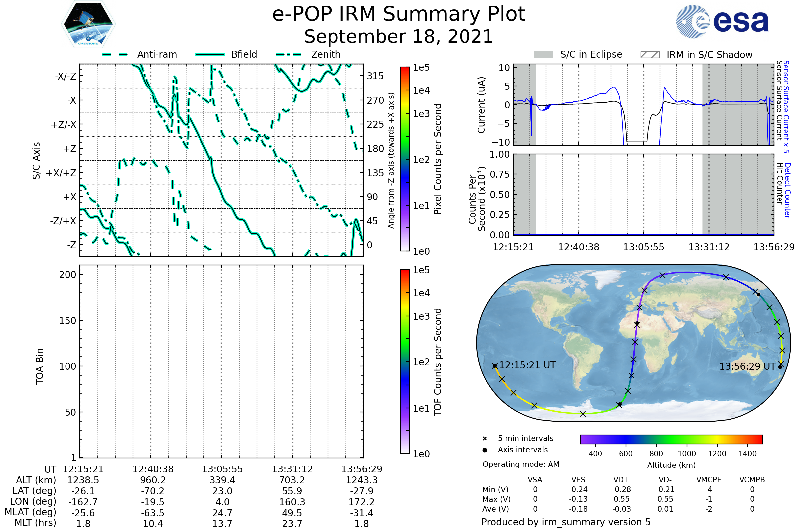Image resolution: width=798 pixels, height=532 pixels.
Task: Click the 13:05:55 UT axis label
Action: point(222,469)
